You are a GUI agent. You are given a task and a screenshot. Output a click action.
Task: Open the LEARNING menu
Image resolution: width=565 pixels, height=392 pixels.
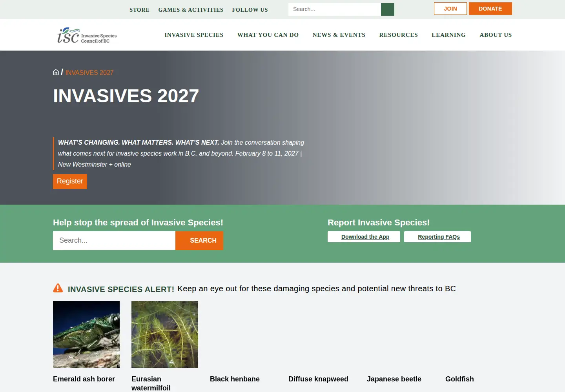tap(449, 35)
